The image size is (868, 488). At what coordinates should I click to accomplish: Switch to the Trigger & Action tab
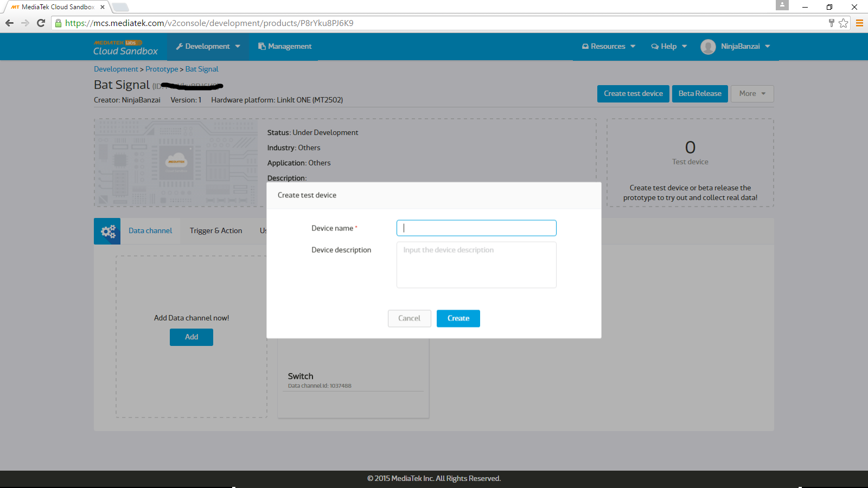(x=216, y=231)
